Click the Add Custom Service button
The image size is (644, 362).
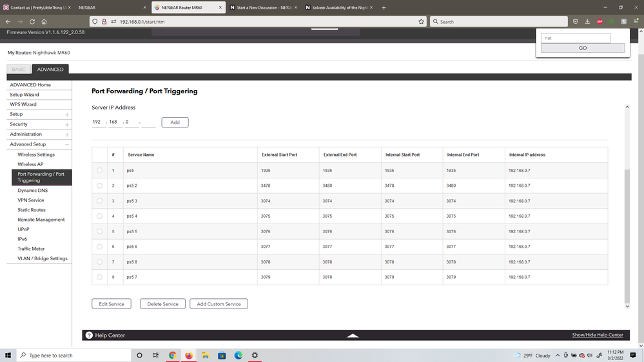point(219,304)
